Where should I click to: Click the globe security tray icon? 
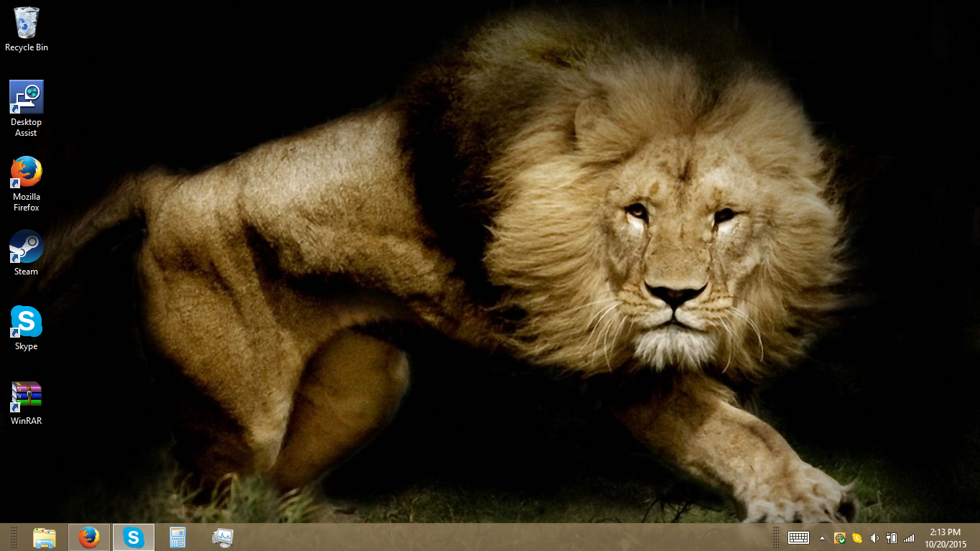tap(839, 537)
